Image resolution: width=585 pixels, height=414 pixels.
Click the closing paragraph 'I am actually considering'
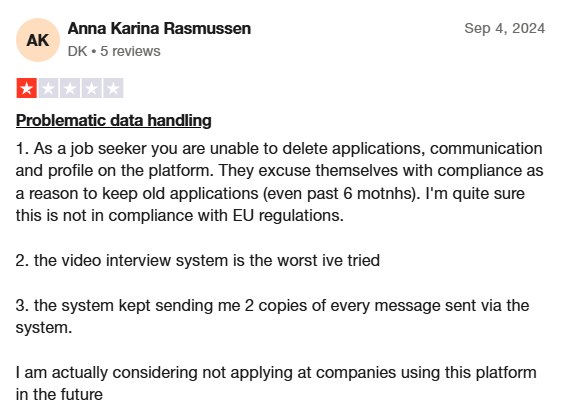pyautogui.click(x=276, y=383)
